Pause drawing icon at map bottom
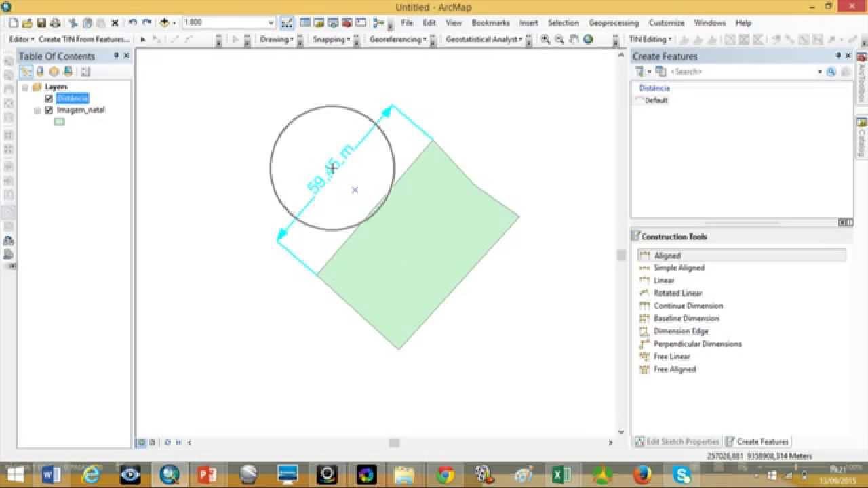The width and height of the screenshot is (868, 488). 178,443
